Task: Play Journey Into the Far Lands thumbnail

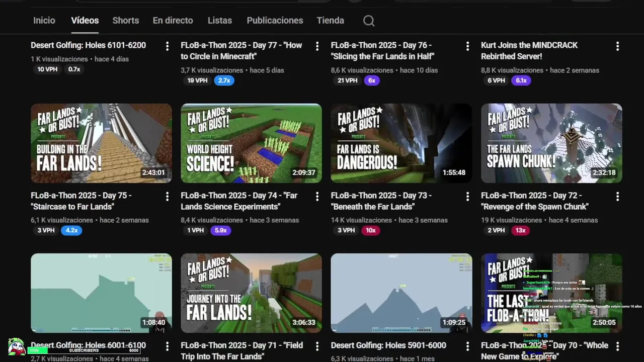Action: pyautogui.click(x=251, y=293)
